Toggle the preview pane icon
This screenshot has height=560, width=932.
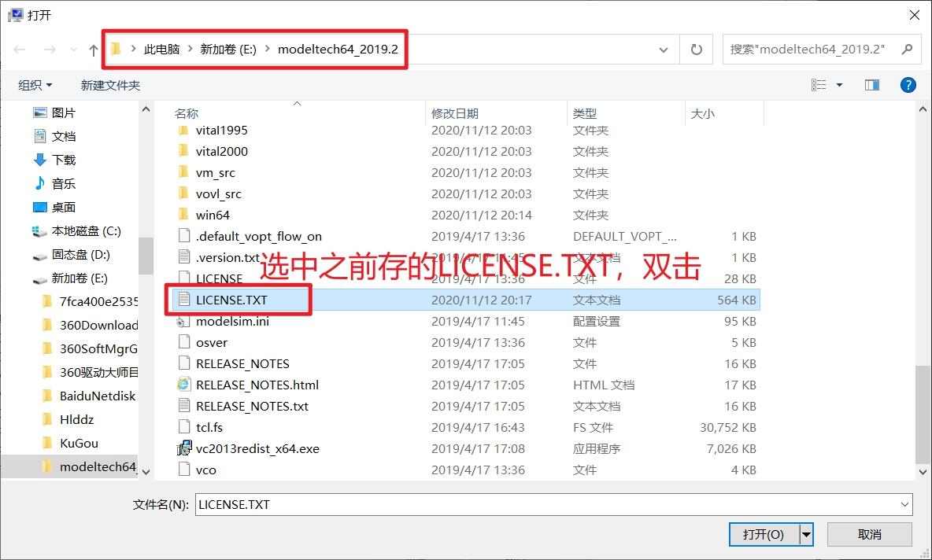872,85
